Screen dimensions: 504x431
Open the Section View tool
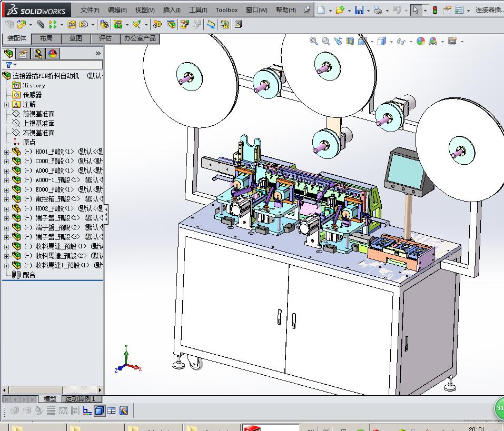click(351, 41)
